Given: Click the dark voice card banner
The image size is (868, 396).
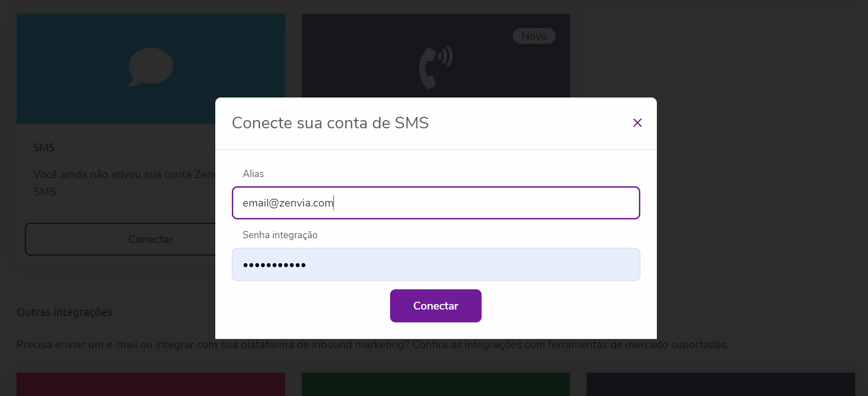Looking at the screenshot, I should click(436, 55).
